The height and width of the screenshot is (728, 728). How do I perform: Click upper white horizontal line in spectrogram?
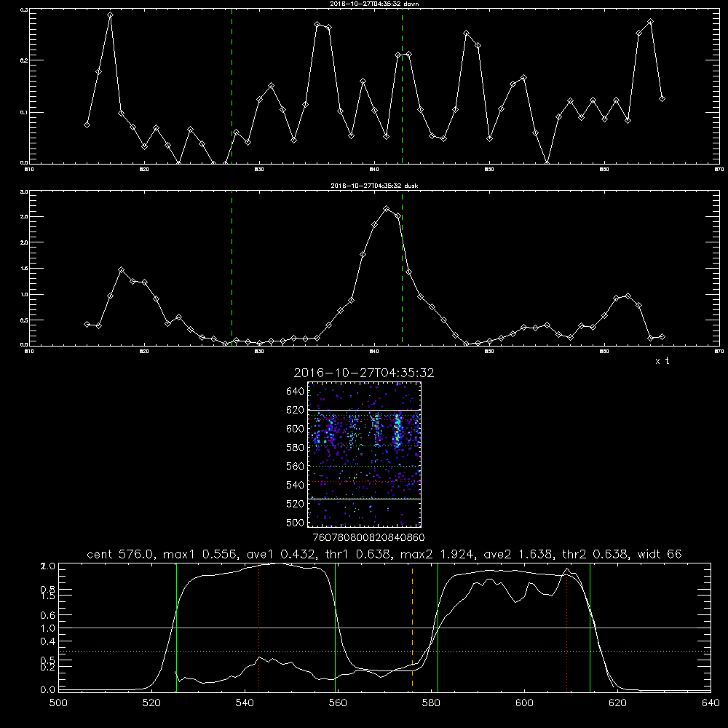[x=365, y=410]
